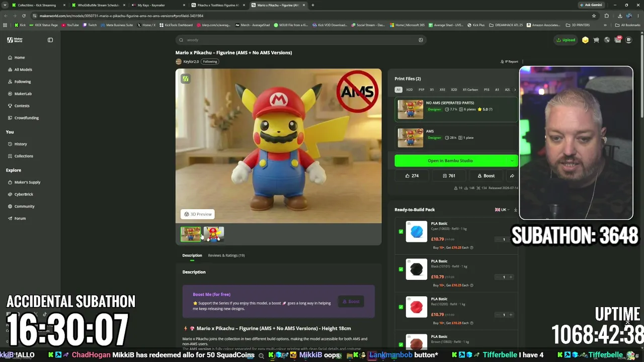The width and height of the screenshot is (644, 362).
Task: Switch to the My Keys - Keymailer tab
Action: (x=155, y=5)
